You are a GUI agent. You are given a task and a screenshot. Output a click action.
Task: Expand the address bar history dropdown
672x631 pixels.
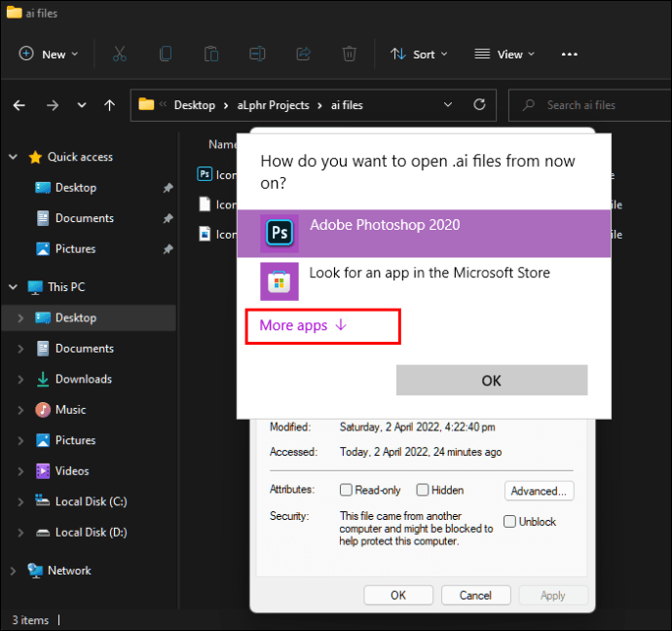pos(448,104)
